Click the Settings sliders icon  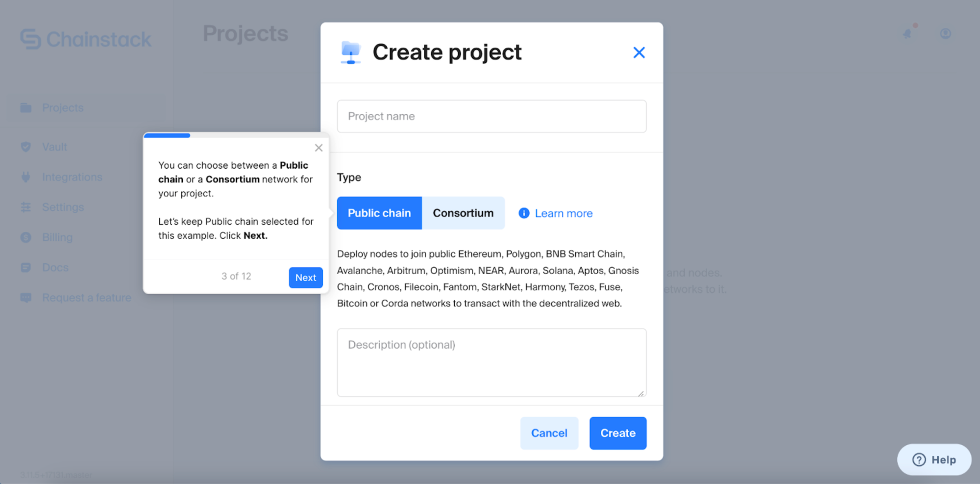tap(26, 207)
